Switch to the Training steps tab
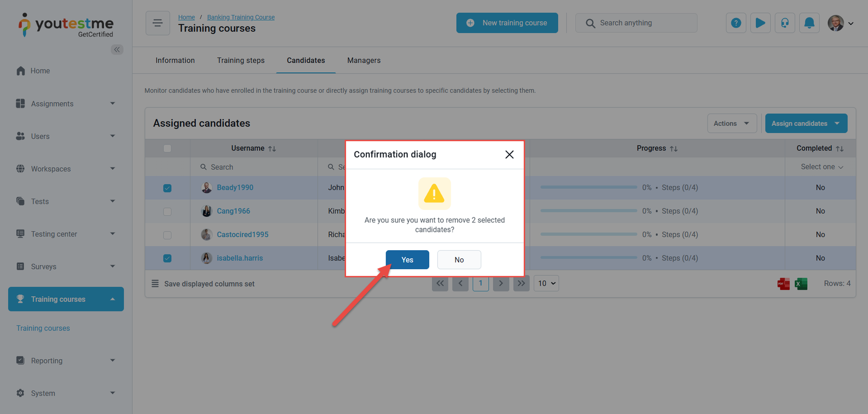868x414 pixels. [241, 60]
